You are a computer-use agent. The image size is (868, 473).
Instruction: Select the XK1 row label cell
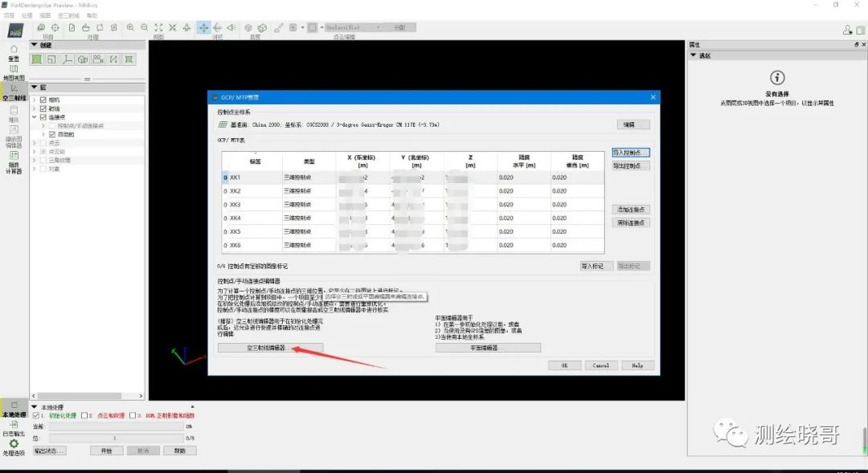(255, 177)
